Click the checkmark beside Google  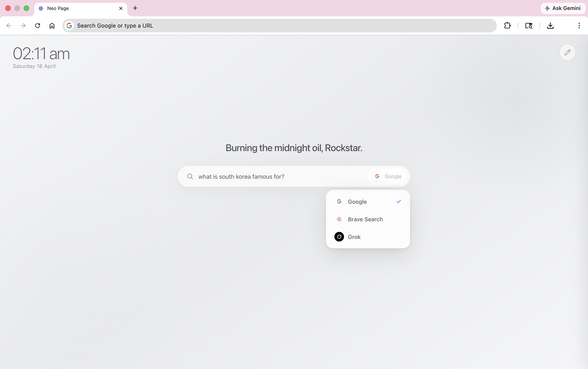pyautogui.click(x=398, y=201)
